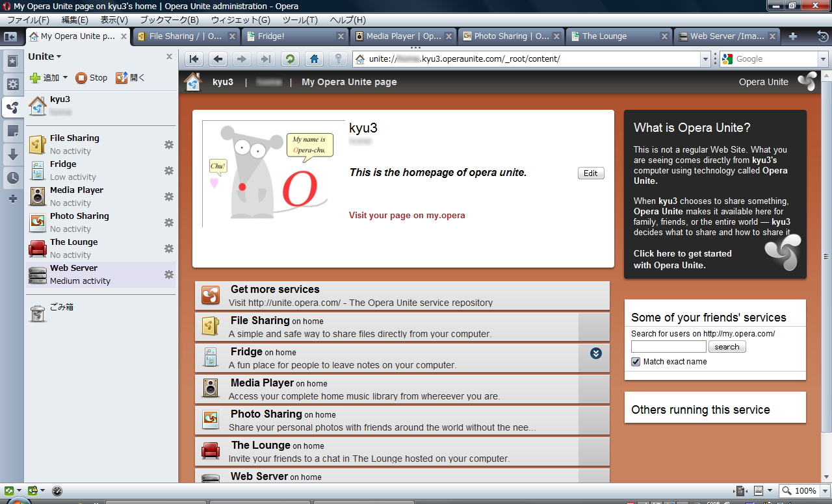Open the Opera Link status dropdown
Viewport: 832px width, 504px height.
19,491
